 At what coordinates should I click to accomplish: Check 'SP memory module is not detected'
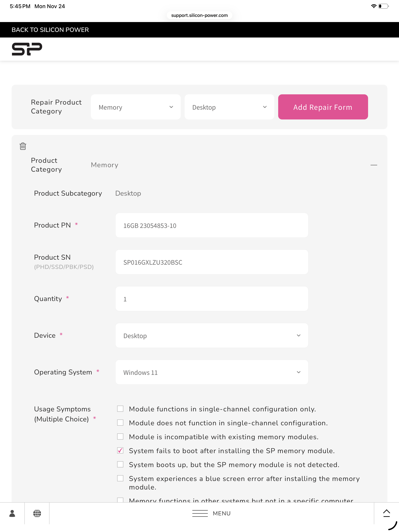click(x=120, y=464)
